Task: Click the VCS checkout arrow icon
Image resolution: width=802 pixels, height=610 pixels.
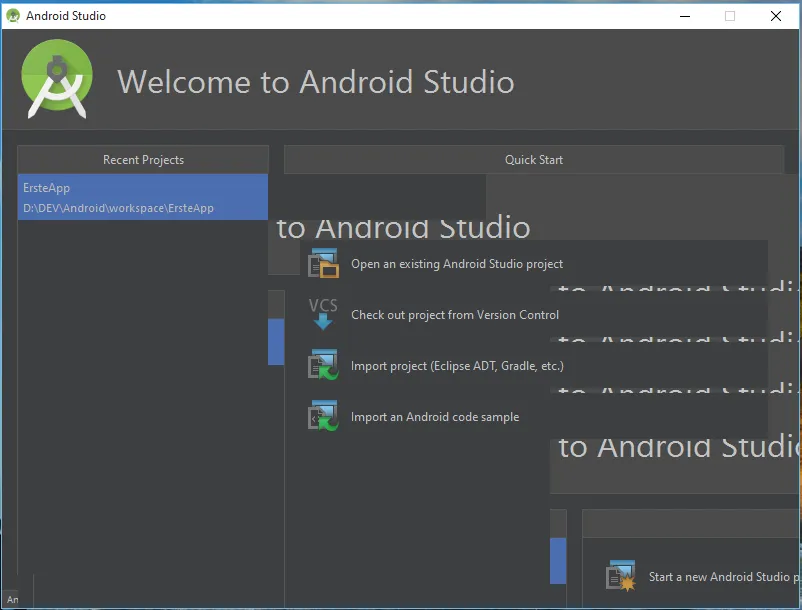Action: coord(323,314)
